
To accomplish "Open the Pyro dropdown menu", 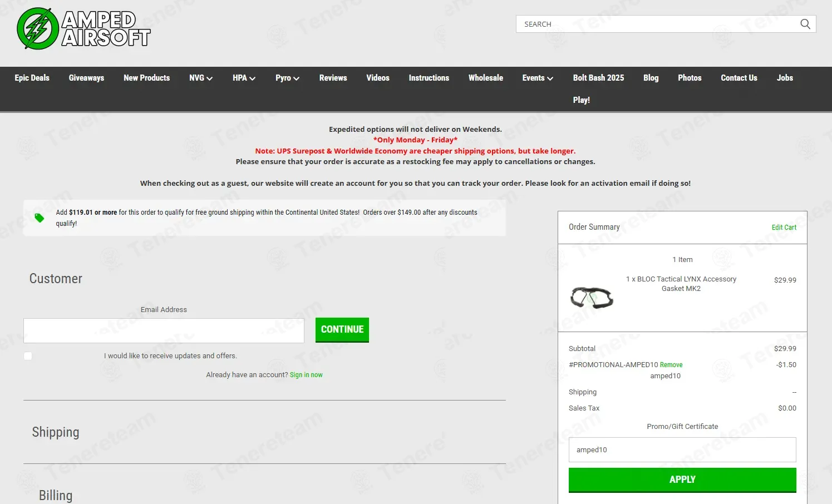I will [x=287, y=78].
